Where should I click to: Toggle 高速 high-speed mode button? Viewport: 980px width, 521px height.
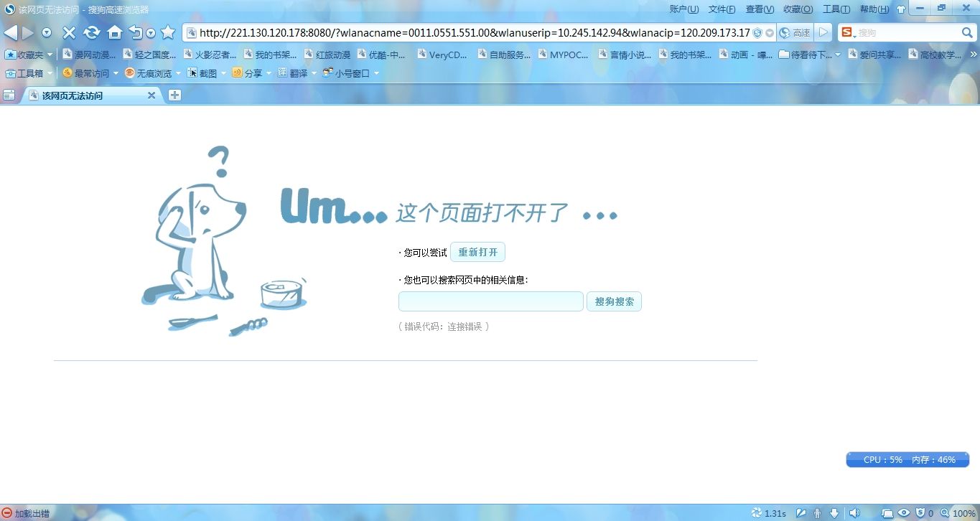(x=795, y=33)
